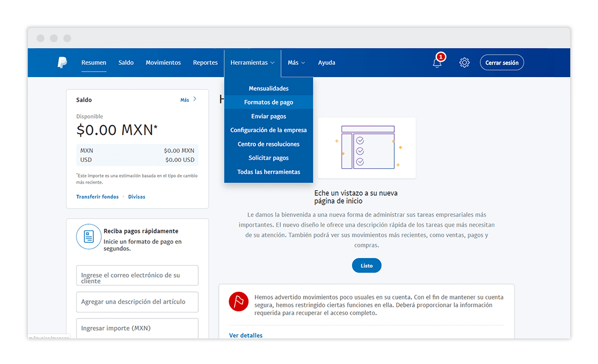Screen dimensions: 598x364
Task: Click the Listo button
Action: tap(366, 266)
